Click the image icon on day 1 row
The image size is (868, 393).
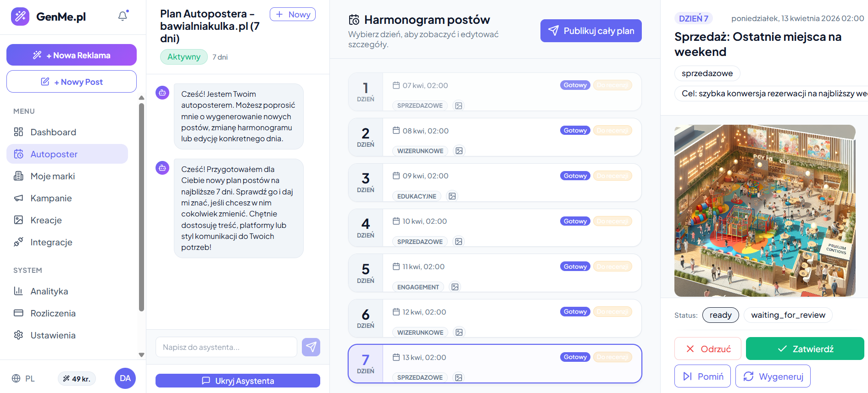458,105
